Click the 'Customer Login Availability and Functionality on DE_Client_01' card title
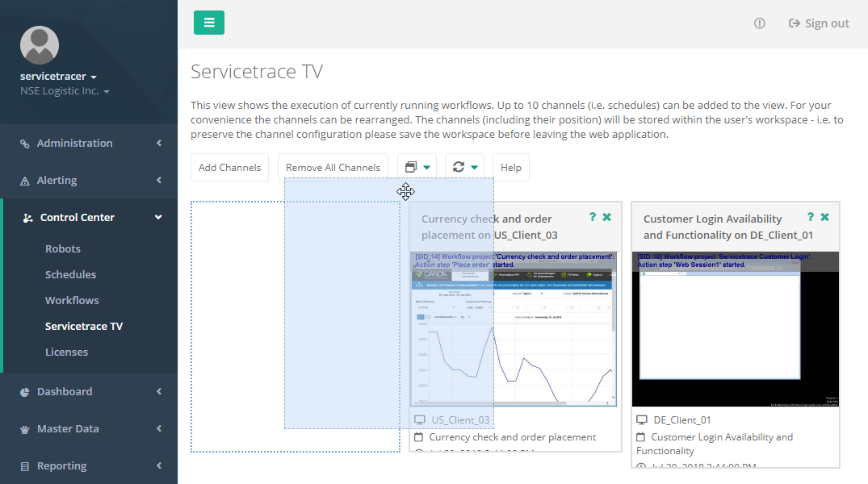 728,227
